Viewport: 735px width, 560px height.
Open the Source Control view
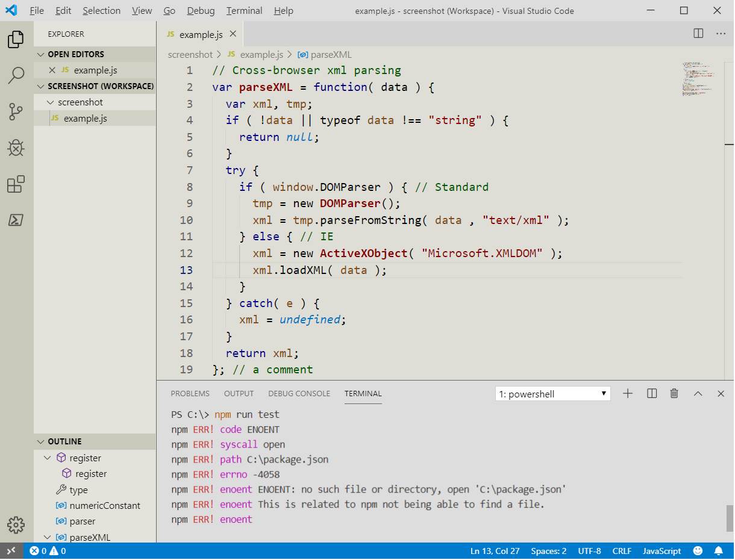point(16,112)
